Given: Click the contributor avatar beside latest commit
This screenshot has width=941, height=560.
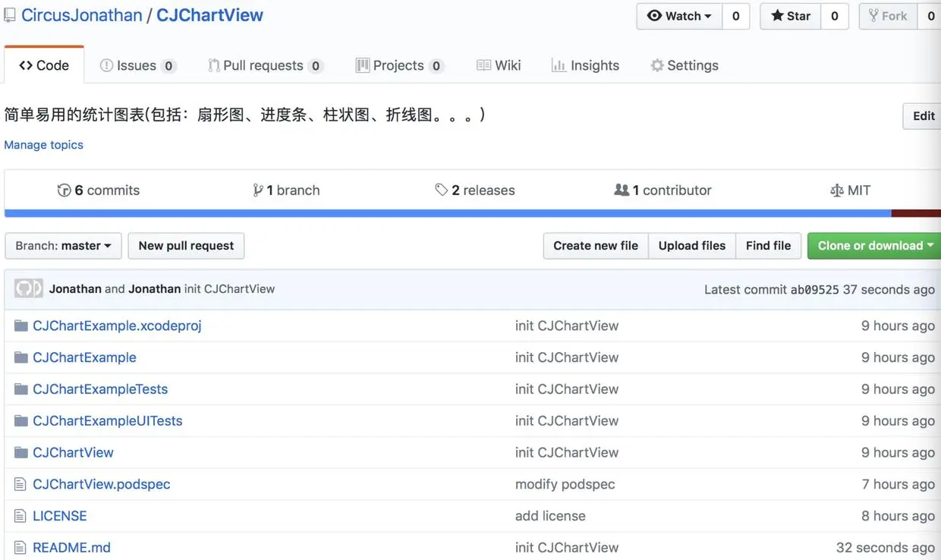Looking at the screenshot, I should pos(28,289).
